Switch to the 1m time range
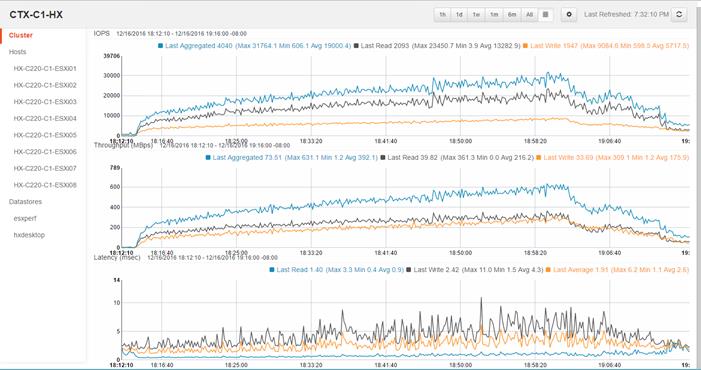 tap(494, 14)
